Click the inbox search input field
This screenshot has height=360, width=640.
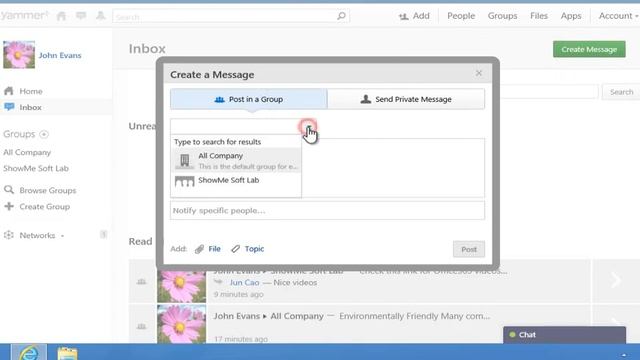(x=549, y=92)
